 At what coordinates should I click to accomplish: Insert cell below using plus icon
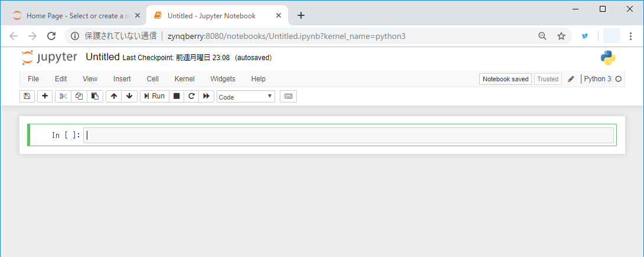45,96
